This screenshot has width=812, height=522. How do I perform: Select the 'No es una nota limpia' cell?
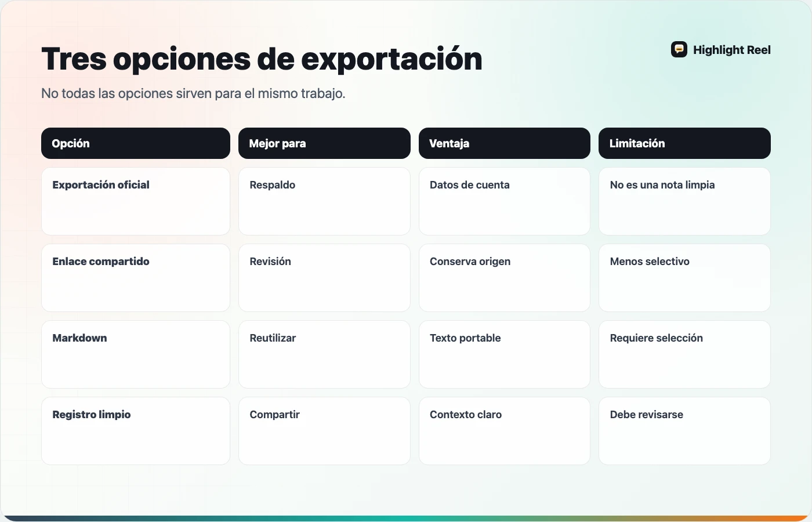pyautogui.click(x=684, y=201)
